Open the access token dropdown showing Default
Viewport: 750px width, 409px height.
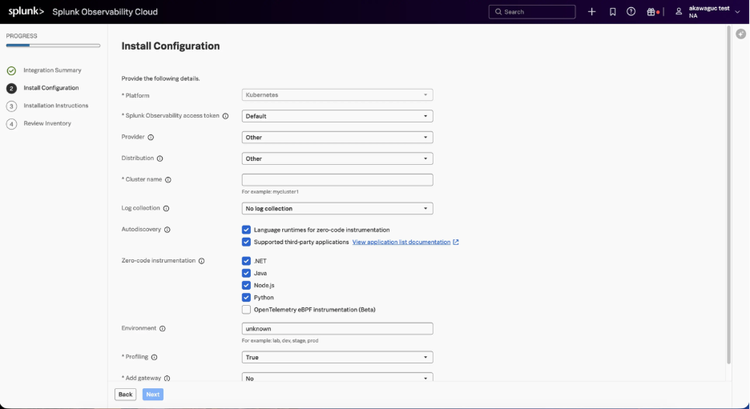click(x=337, y=116)
